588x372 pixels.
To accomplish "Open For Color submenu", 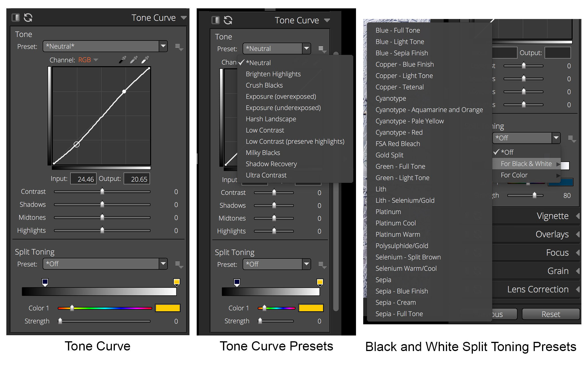I will pos(527,175).
